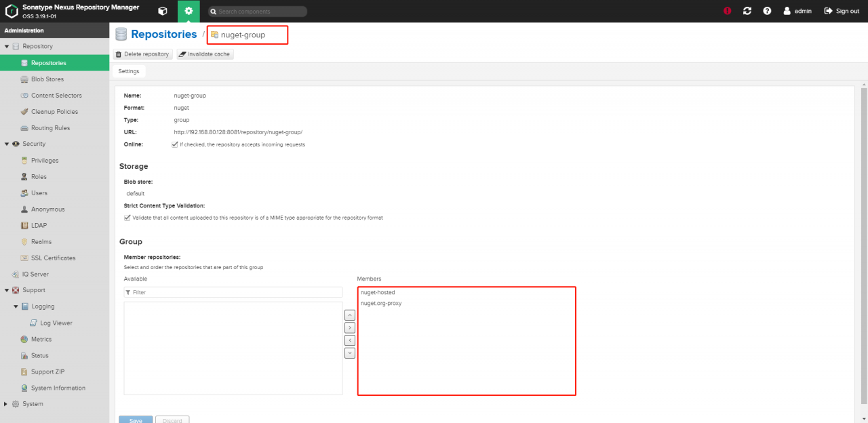Open SSL Certificates via its icon
This screenshot has height=423, width=868.
tap(25, 258)
